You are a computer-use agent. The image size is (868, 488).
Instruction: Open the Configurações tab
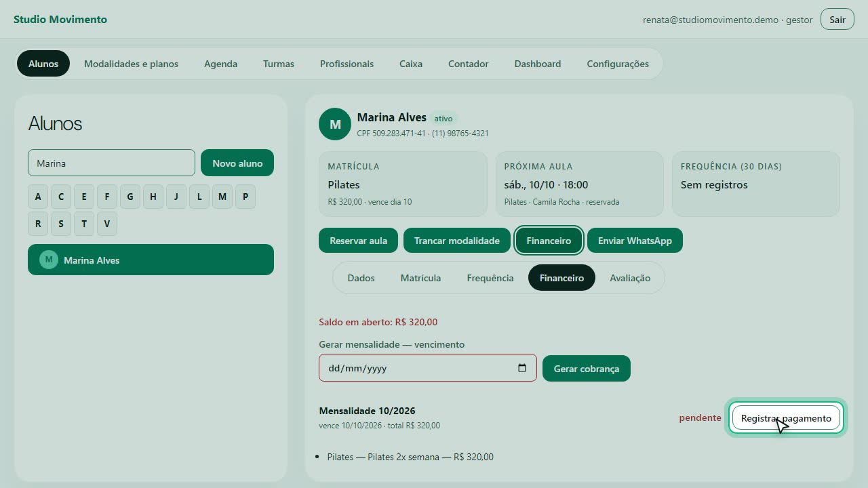618,64
